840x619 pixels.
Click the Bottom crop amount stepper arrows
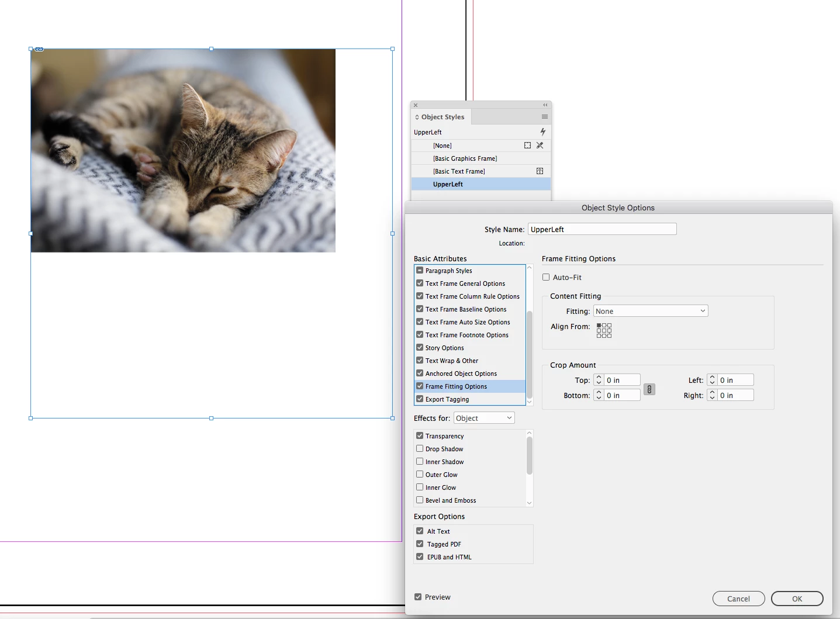[x=599, y=395]
